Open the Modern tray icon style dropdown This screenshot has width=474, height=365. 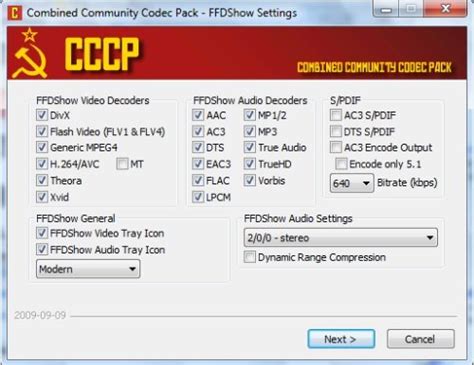88,269
